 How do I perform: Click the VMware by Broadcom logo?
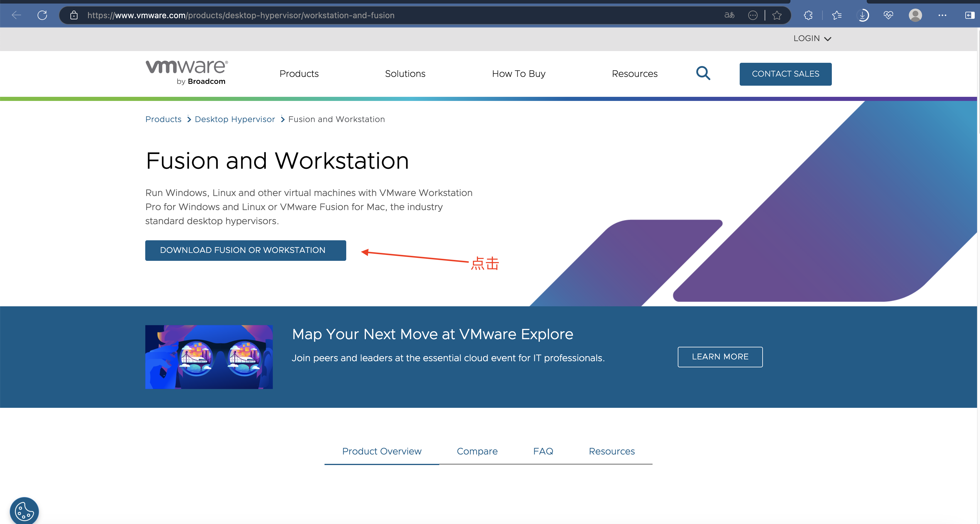pos(187,72)
